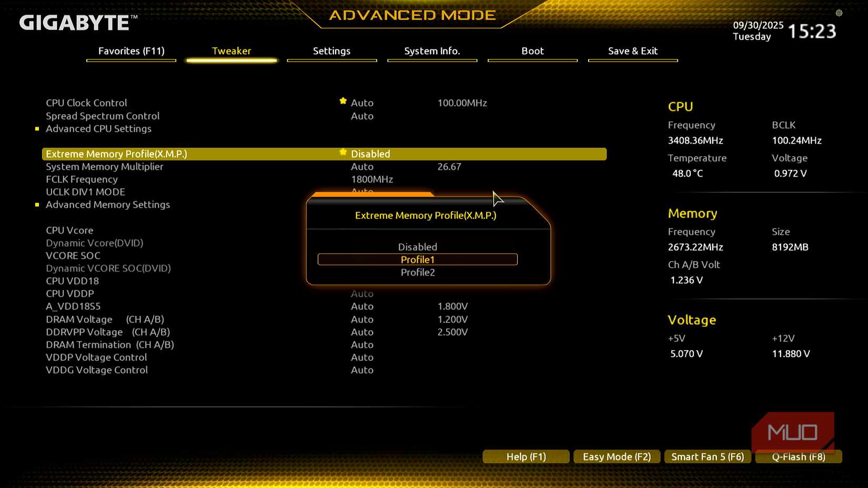Click Help (F1)

(x=526, y=456)
